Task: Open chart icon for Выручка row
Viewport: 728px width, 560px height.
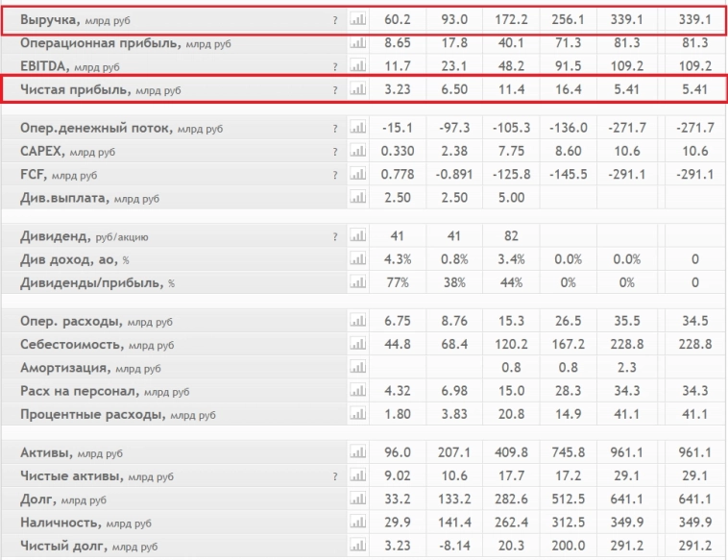Action: [x=357, y=19]
